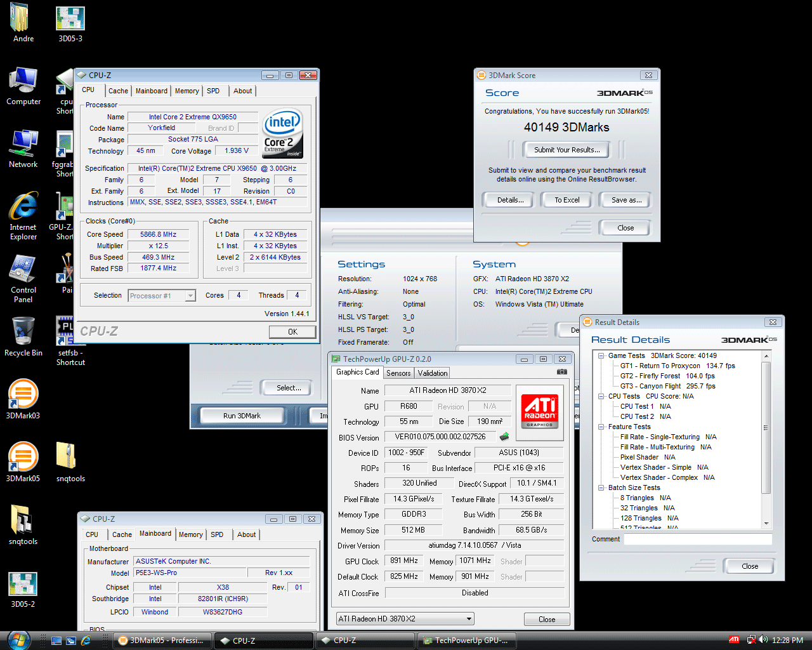
Task: Collapse the CPU Tests tree node
Action: coord(601,396)
